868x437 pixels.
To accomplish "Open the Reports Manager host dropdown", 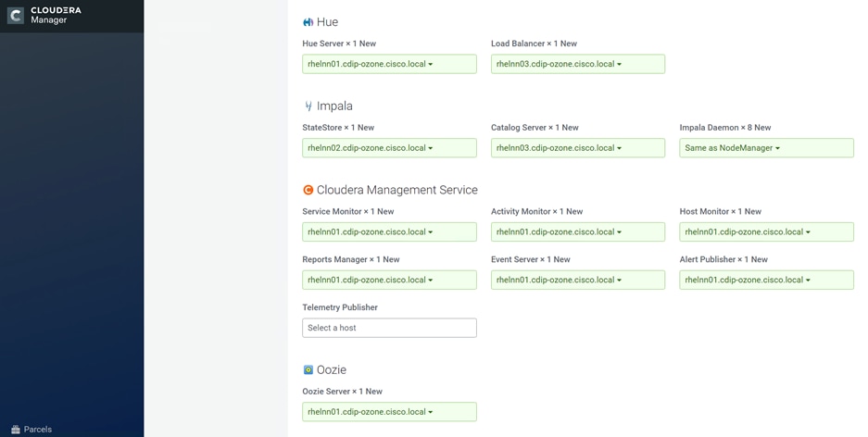I will 389,280.
